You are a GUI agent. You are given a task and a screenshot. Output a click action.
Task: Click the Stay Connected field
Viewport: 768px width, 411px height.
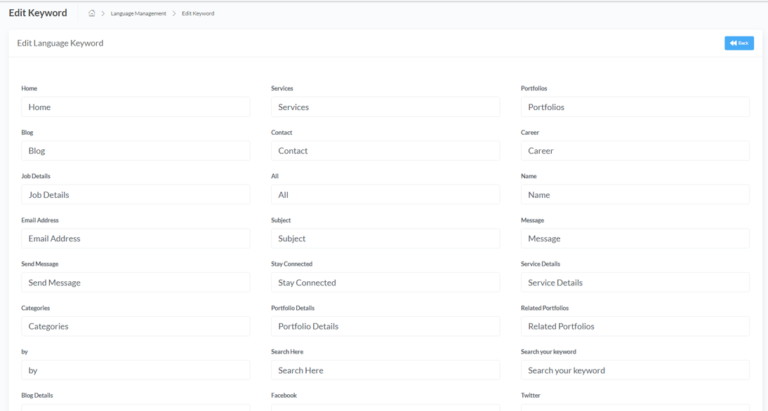385,283
